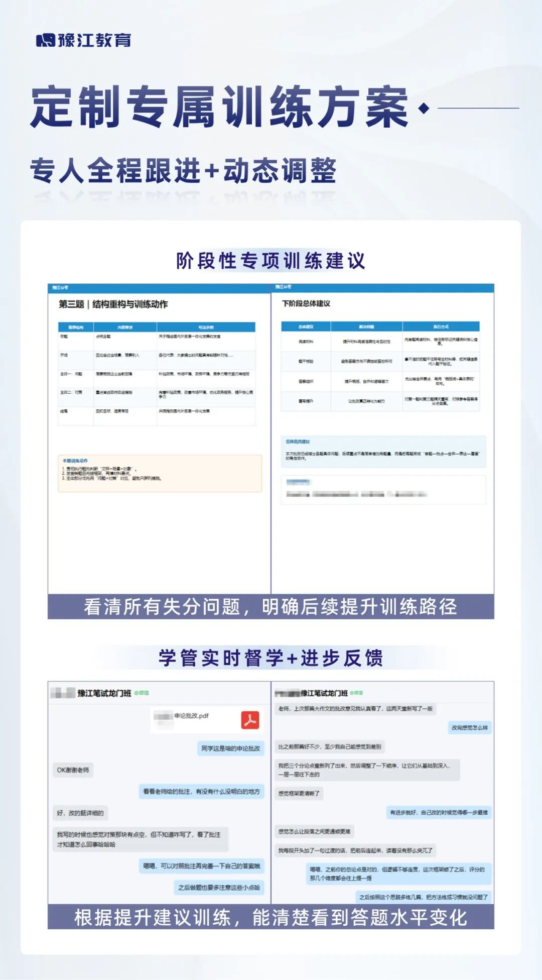Click subtitle '专人全程跟进+动态调整'
This screenshot has height=980, width=542.
(183, 170)
